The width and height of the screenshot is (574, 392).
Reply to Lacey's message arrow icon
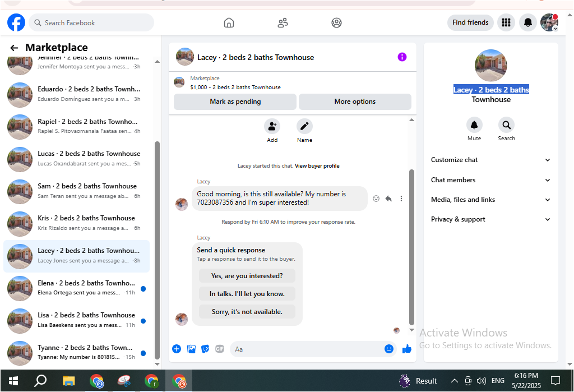coord(388,199)
